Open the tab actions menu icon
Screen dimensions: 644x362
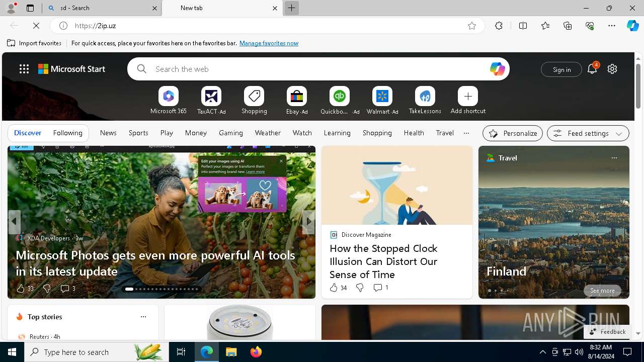(x=30, y=8)
